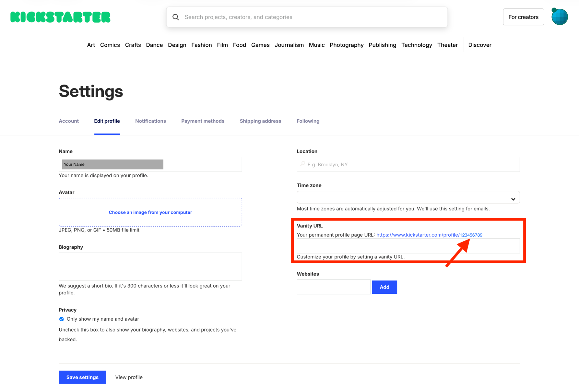Click the Save settings button

point(82,377)
